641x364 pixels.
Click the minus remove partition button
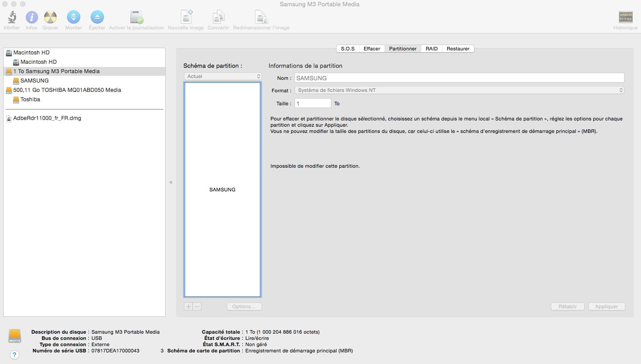[197, 307]
